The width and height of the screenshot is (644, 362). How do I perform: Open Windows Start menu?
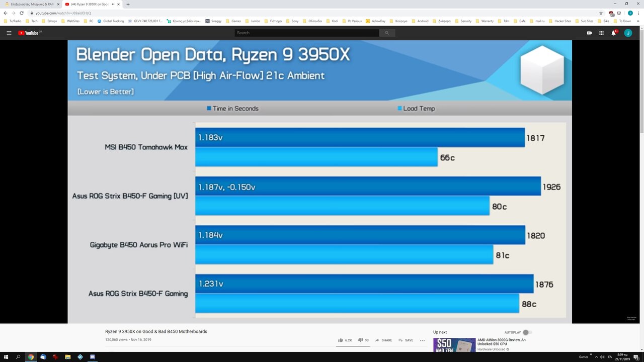[6, 357]
